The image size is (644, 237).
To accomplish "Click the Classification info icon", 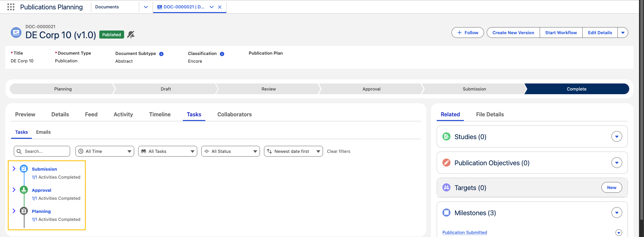I will [222, 54].
